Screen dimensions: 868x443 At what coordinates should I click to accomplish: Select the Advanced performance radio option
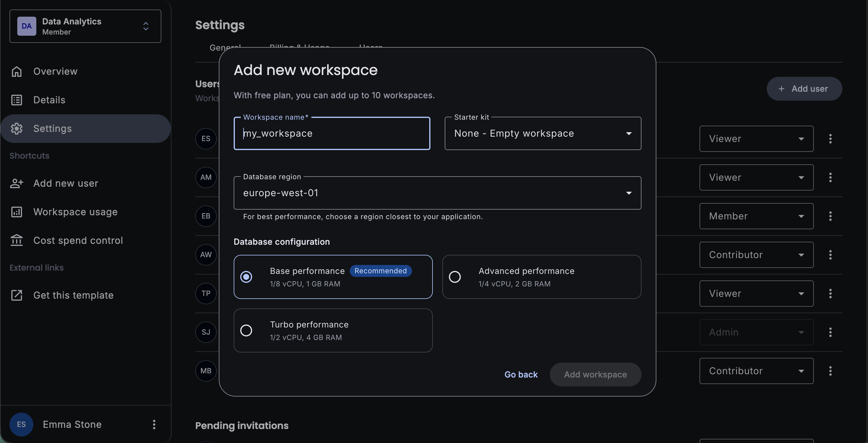pos(455,277)
